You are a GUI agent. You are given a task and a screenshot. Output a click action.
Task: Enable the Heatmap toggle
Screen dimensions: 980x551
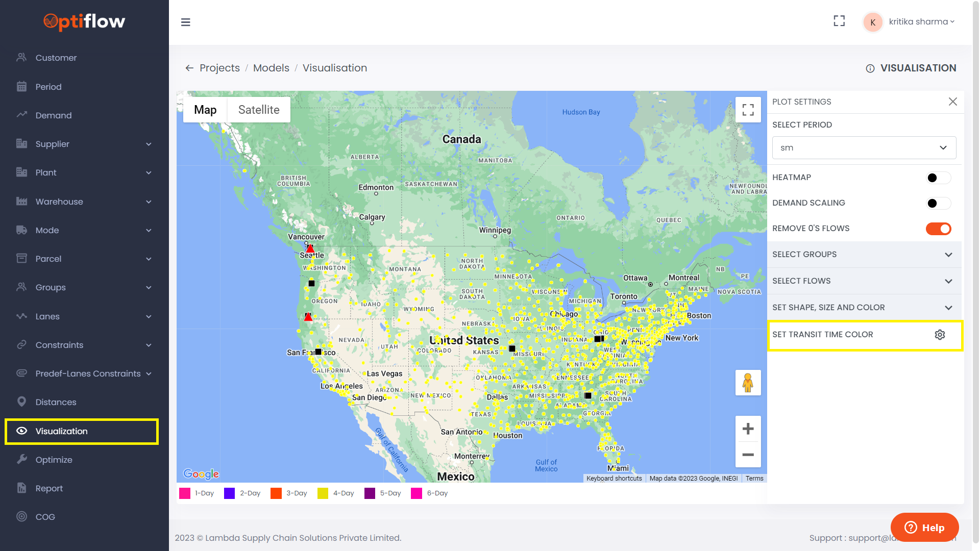coord(938,178)
